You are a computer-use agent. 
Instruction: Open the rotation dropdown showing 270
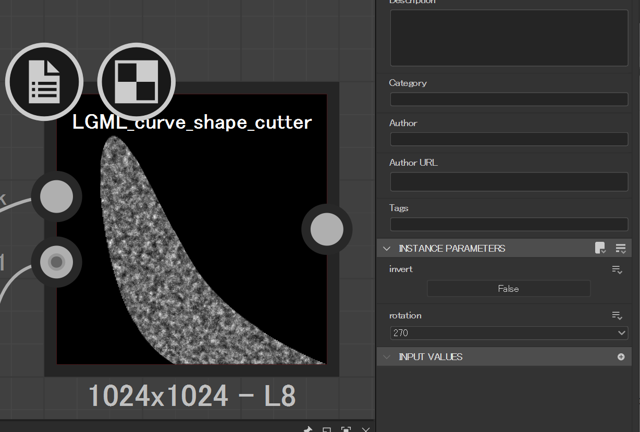[x=508, y=333]
